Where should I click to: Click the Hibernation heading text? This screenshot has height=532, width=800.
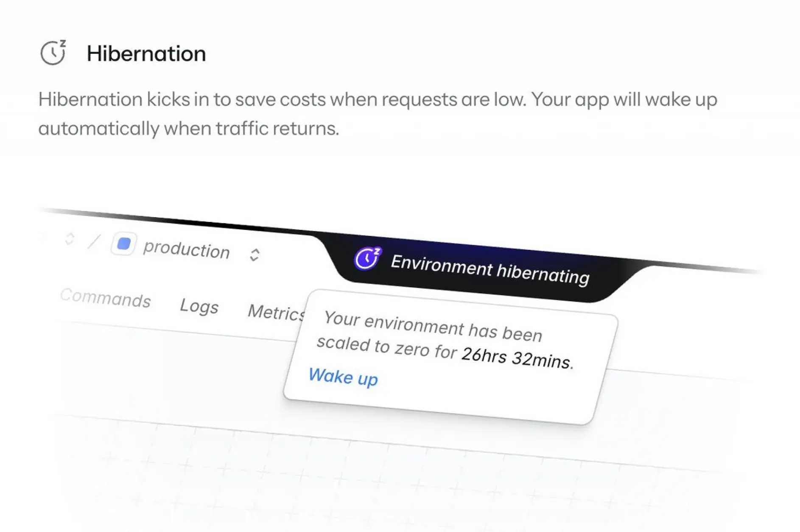pyautogui.click(x=146, y=54)
